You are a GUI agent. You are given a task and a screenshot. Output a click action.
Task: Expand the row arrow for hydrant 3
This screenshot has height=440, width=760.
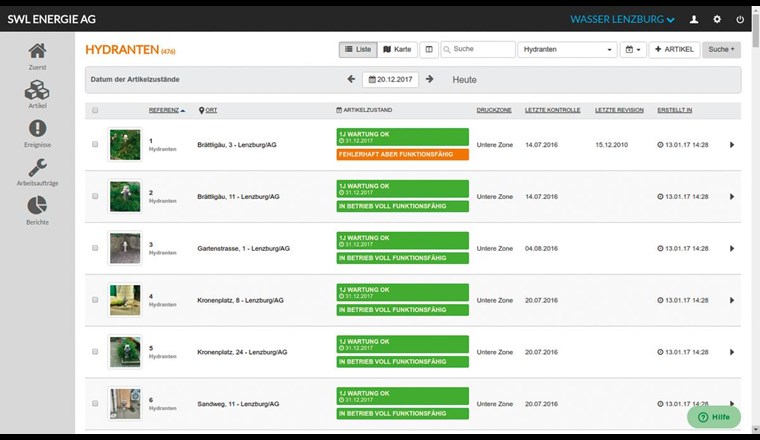731,248
